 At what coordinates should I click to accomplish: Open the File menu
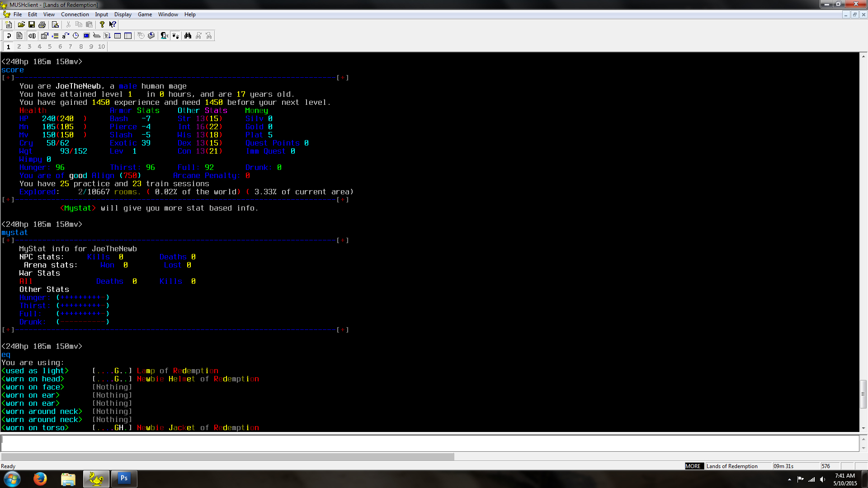(18, 14)
